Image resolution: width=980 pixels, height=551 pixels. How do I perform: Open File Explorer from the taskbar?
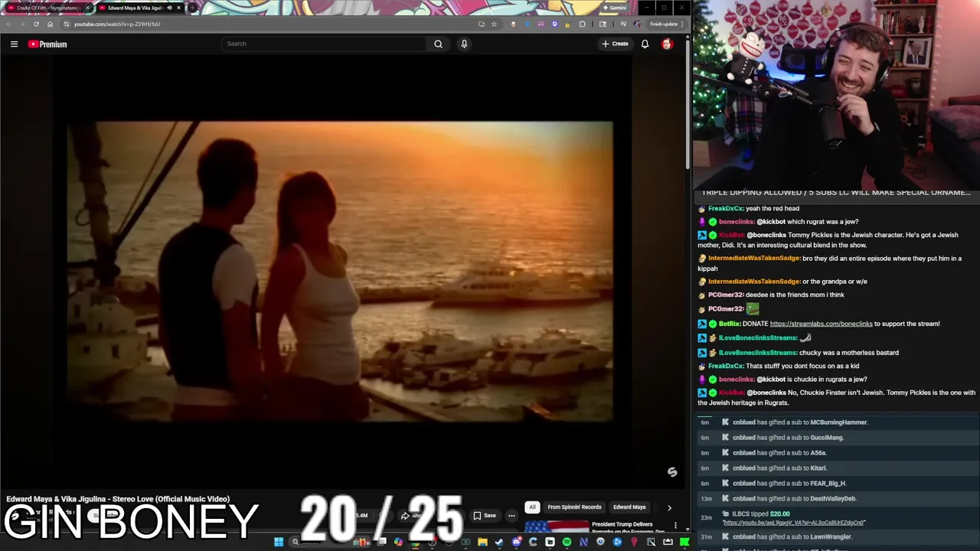click(x=482, y=542)
